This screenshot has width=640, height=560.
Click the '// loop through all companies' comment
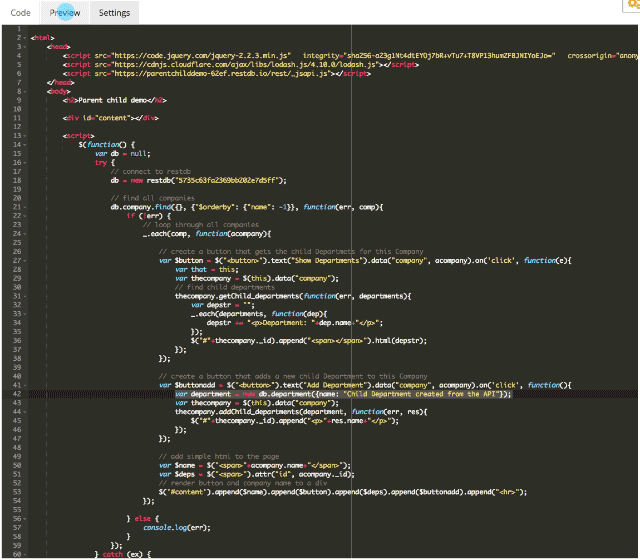[201, 225]
